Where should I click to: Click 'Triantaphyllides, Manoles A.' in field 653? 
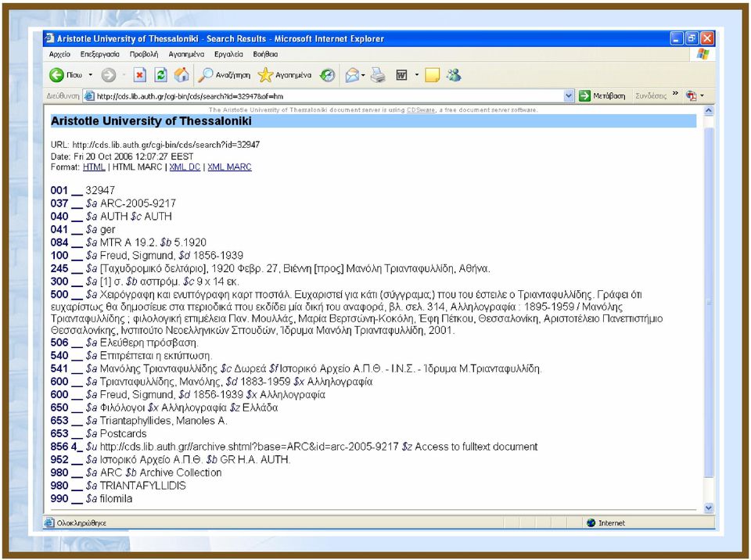tap(163, 421)
